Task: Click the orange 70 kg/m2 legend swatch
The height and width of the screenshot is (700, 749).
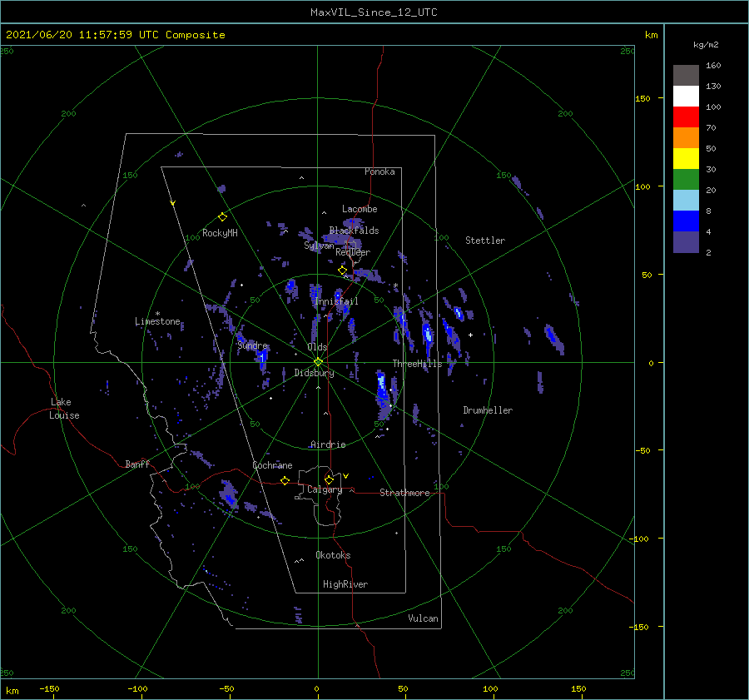Action: (686, 137)
